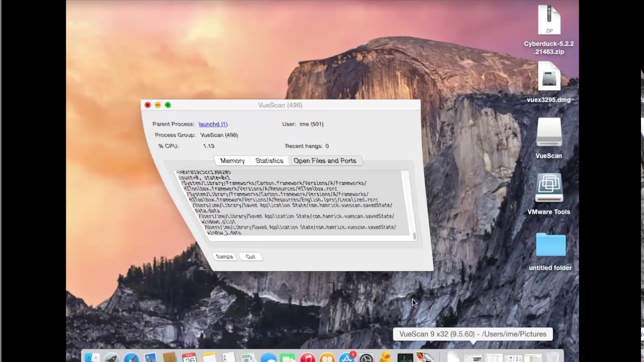The height and width of the screenshot is (362, 644).
Task: Launch Safari compass icon in Dock
Action: tap(131, 357)
